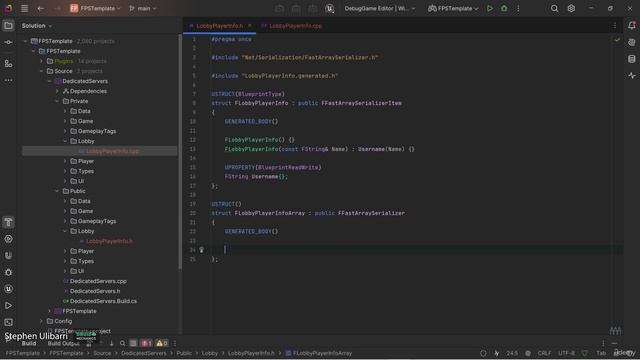Expand the Plugins folder
The image size is (640, 360).
click(41, 61)
